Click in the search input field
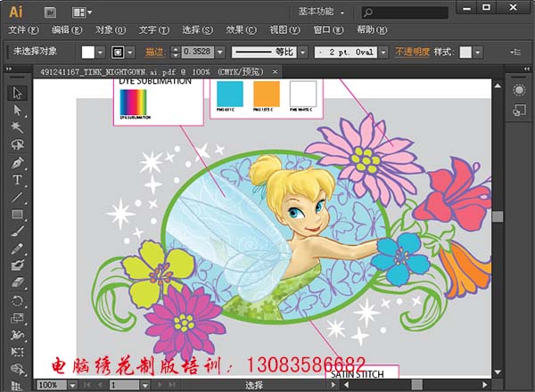 point(405,13)
